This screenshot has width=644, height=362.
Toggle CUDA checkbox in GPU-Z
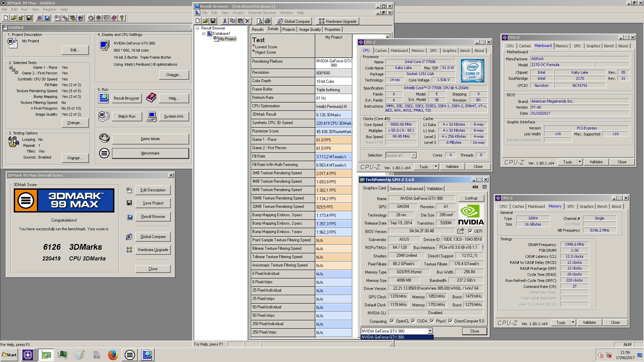[x=413, y=321]
